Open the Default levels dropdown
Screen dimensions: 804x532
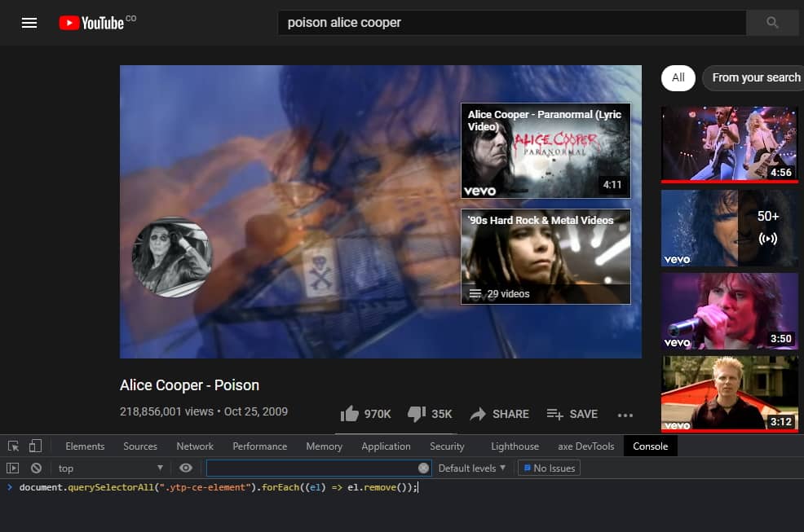(470, 467)
